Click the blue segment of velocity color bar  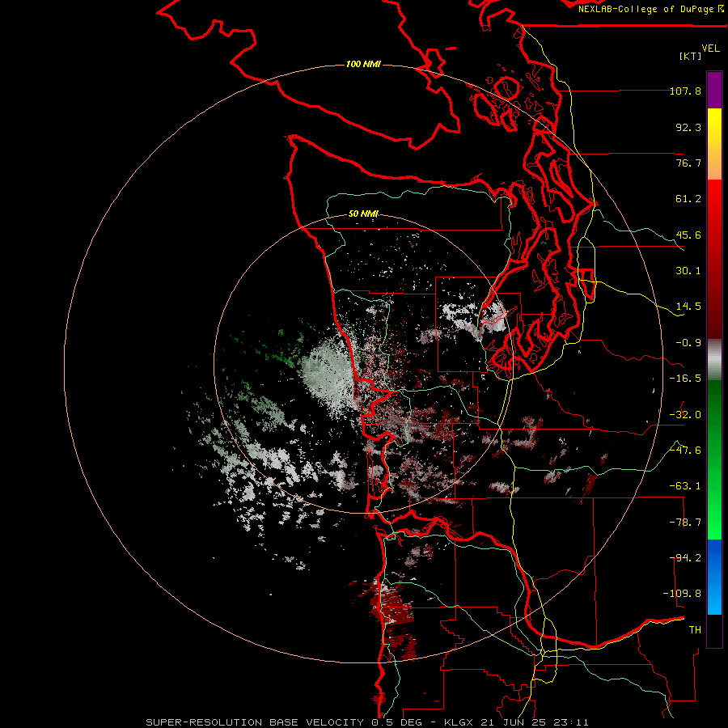coord(714,577)
